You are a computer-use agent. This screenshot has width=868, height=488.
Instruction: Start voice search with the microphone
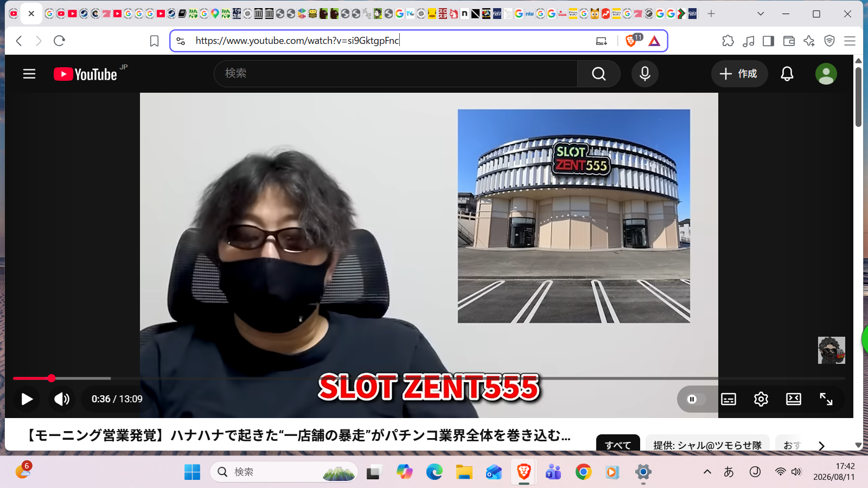(x=645, y=74)
